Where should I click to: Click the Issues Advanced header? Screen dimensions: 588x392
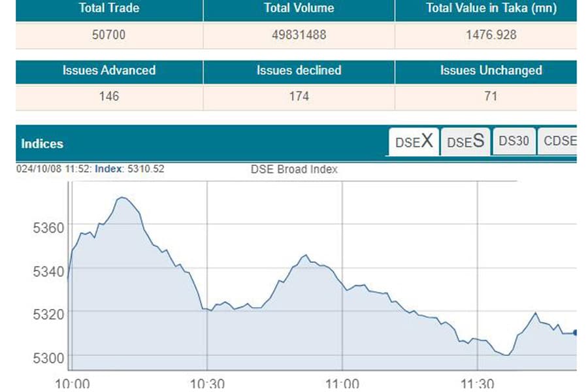(109, 71)
